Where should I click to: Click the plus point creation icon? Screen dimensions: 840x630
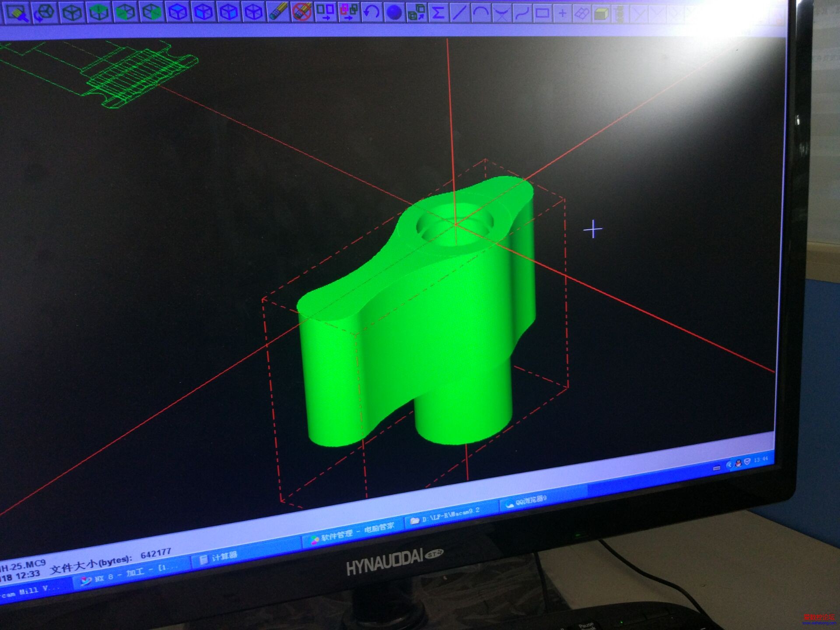tap(563, 14)
